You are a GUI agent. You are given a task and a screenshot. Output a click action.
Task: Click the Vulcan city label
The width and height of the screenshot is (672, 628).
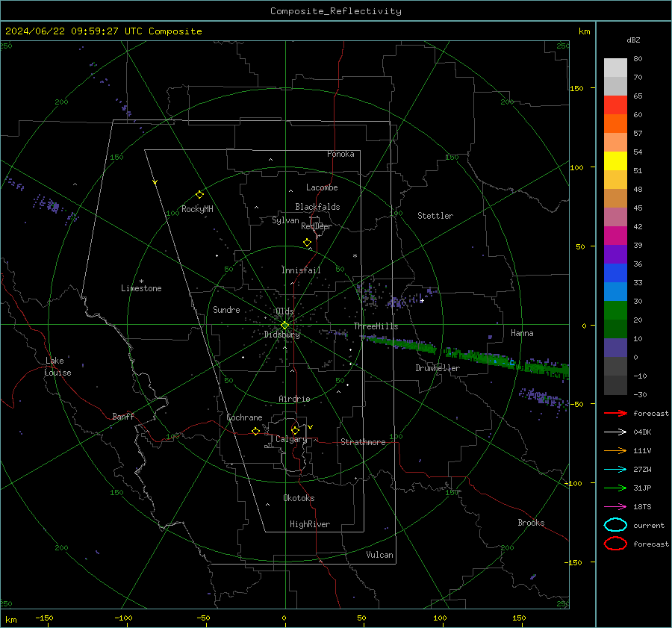pyautogui.click(x=379, y=555)
